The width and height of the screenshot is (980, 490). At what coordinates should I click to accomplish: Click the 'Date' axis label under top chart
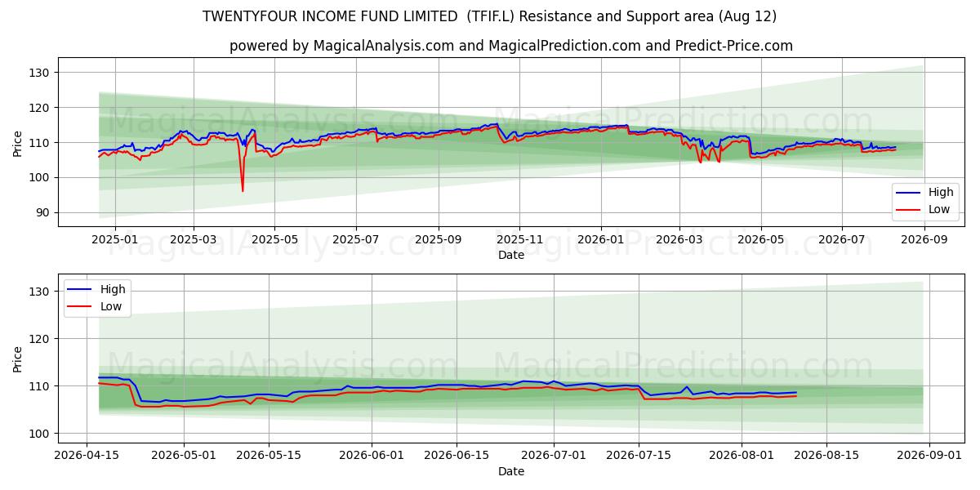511,256
